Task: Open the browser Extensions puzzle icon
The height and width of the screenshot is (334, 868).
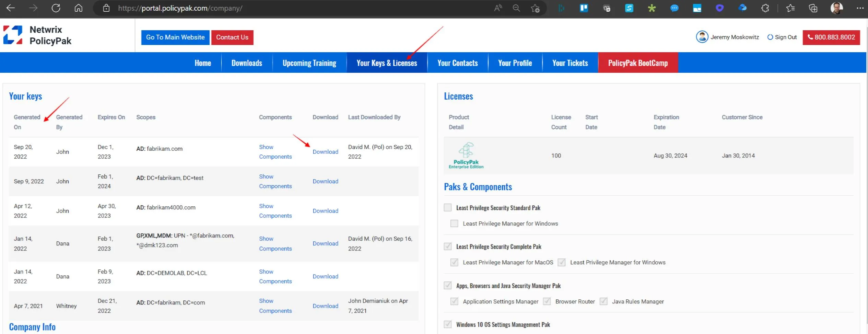Action: (765, 8)
